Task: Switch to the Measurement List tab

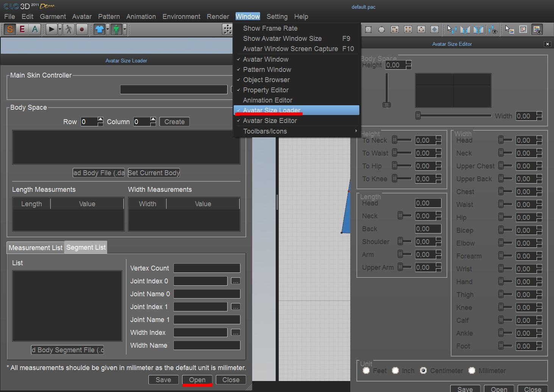Action: pos(36,248)
